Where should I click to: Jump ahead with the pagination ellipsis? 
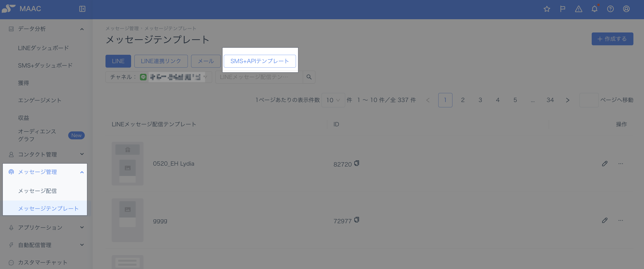click(x=533, y=100)
